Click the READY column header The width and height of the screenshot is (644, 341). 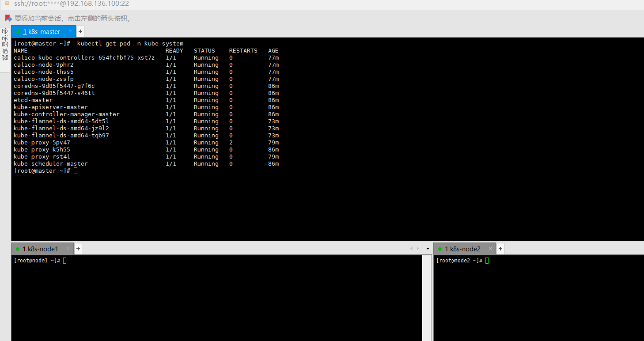tap(174, 50)
